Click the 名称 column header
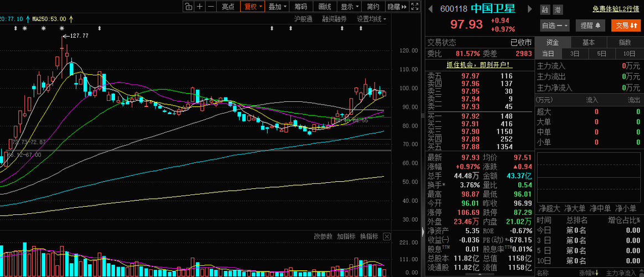Screen dimensions: 644x277 pyautogui.click(x=542, y=273)
